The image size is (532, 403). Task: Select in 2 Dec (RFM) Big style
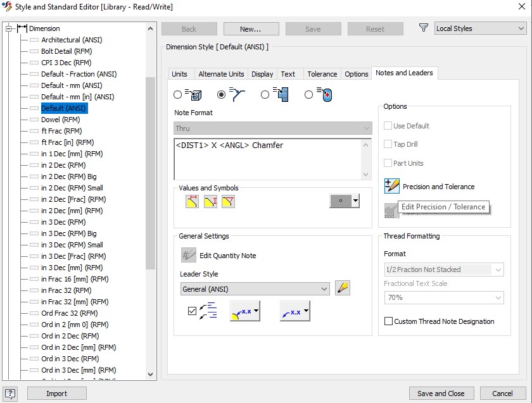coord(69,177)
